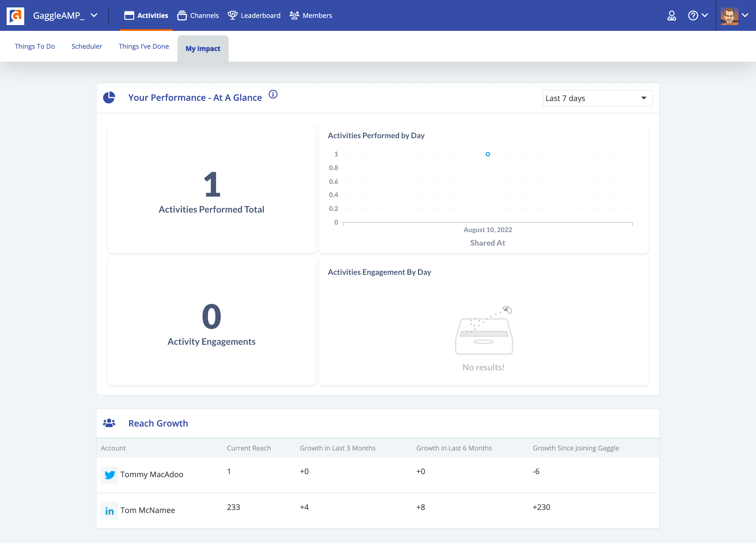Screen dimensions: 756x543
Task: Open Leaderboard via the trophy icon
Action: point(232,15)
